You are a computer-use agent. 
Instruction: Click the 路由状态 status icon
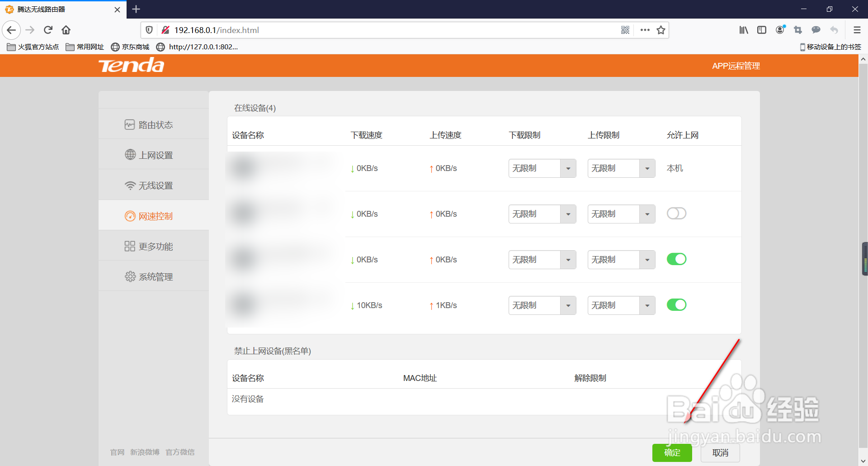pyautogui.click(x=130, y=124)
